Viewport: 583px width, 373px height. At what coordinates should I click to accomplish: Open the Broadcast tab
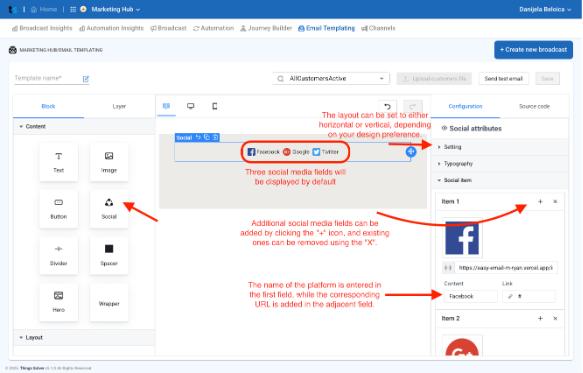168,28
